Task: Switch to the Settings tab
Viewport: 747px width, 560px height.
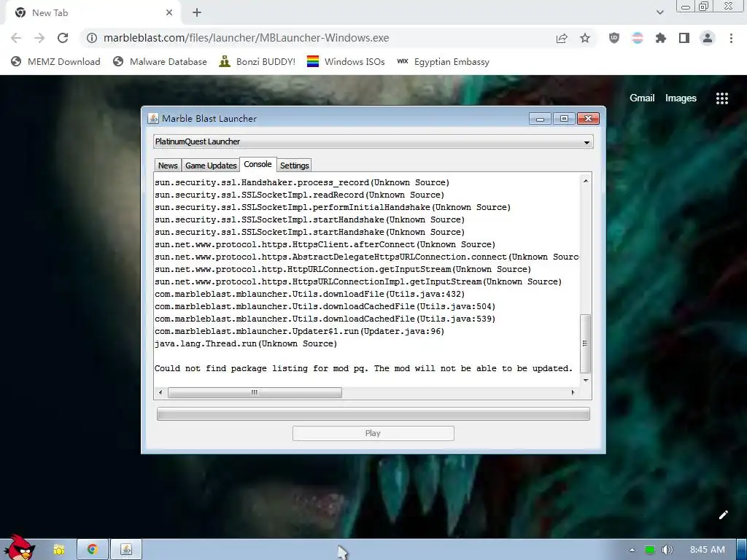Action: tap(295, 166)
